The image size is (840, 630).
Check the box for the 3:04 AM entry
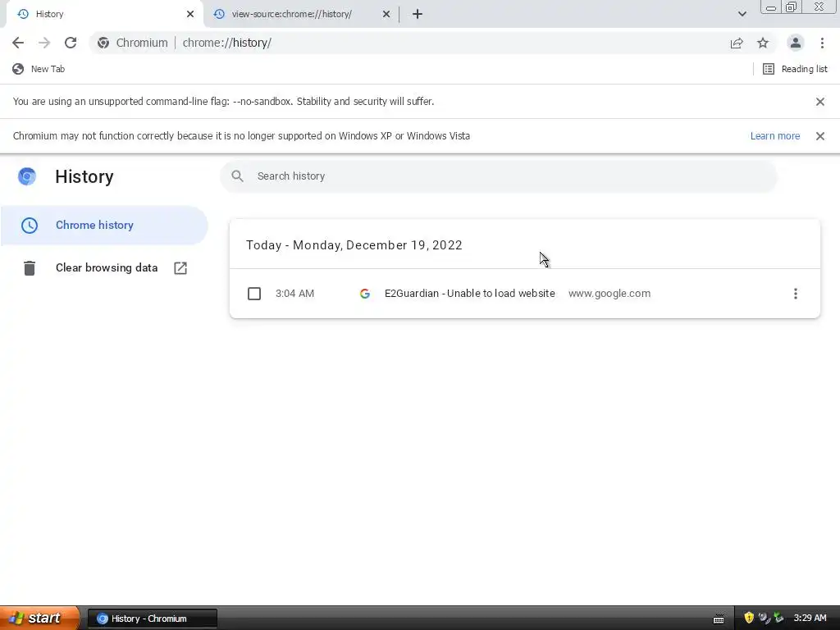(254, 294)
